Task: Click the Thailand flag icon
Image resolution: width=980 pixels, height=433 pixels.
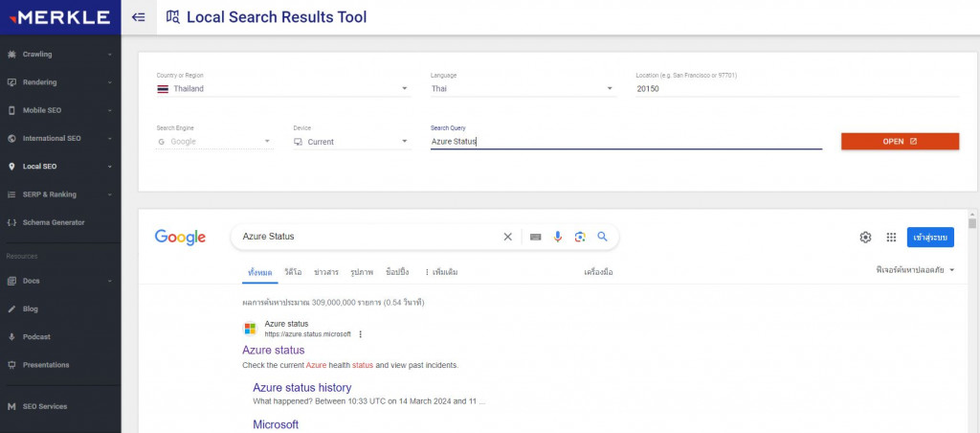Action: pos(163,89)
